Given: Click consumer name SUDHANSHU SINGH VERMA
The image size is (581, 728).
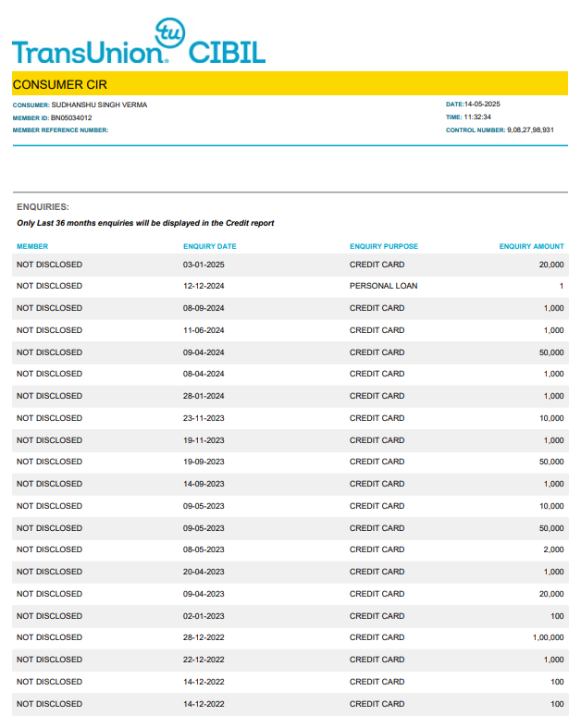Looking at the screenshot, I should coord(99,105).
